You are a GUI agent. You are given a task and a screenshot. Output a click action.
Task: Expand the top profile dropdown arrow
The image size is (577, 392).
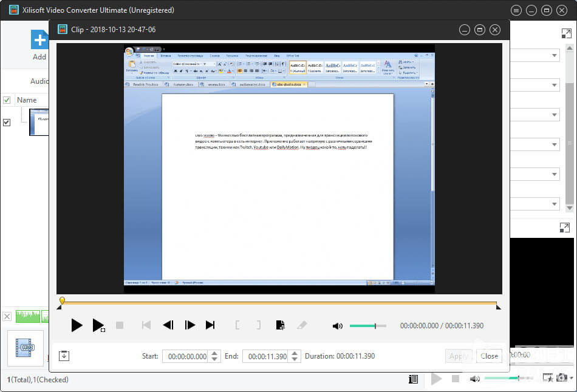555,56
